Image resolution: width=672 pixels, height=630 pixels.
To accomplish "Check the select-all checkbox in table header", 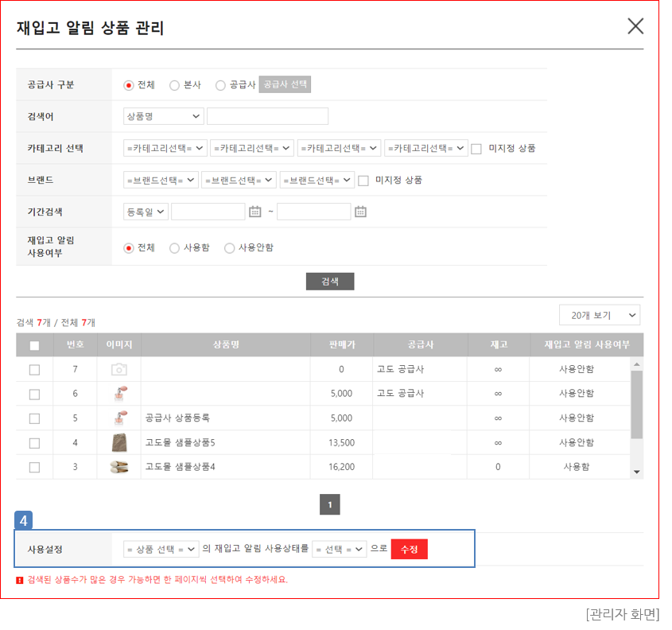I will click(34, 345).
